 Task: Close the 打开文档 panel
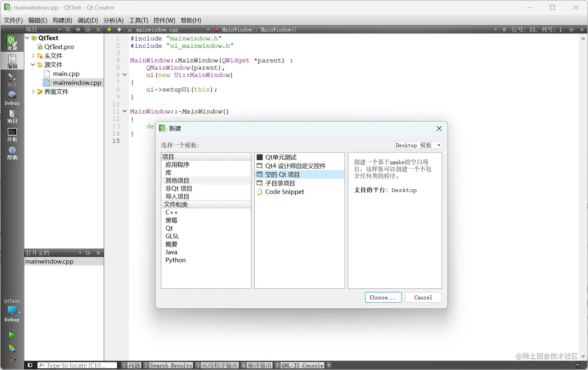(98, 253)
